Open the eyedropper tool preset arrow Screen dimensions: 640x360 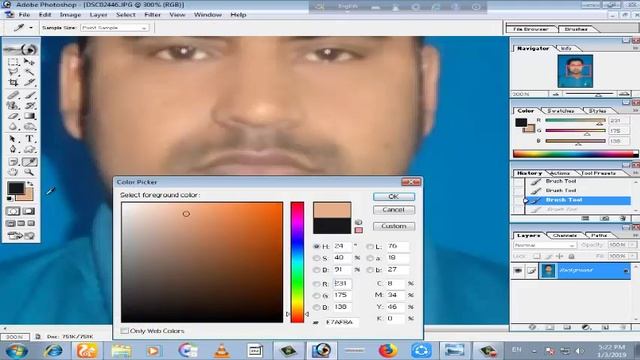click(x=31, y=28)
